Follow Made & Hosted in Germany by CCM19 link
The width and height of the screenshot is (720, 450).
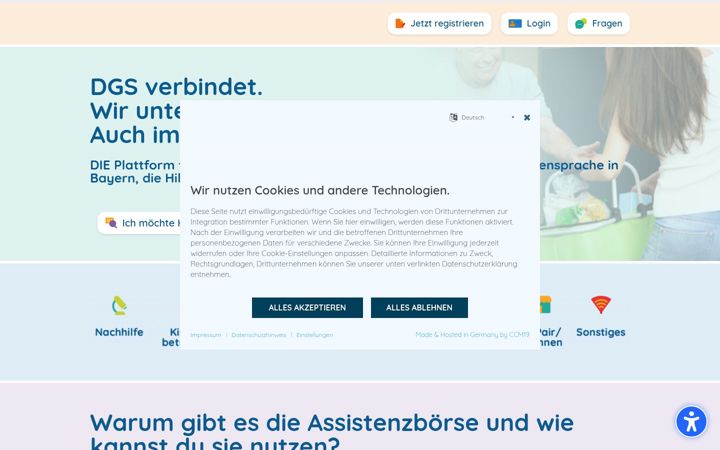click(472, 335)
